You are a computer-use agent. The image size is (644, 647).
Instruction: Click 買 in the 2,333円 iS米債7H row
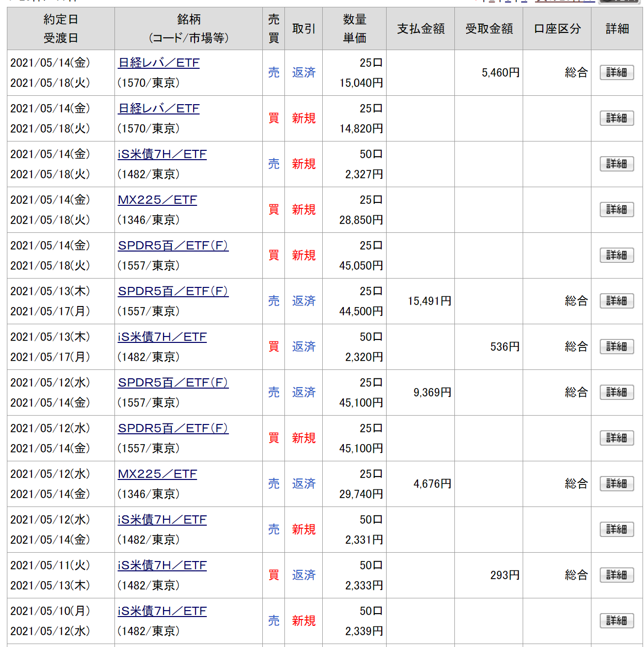(274, 575)
